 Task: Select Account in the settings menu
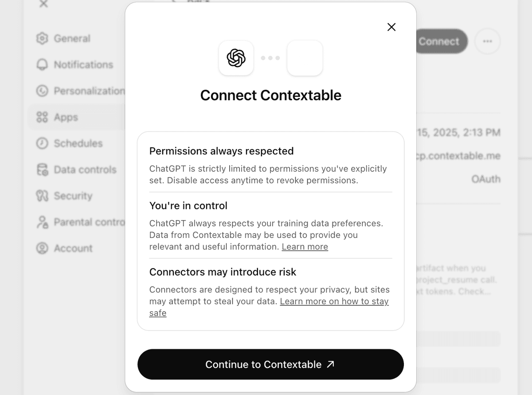[x=72, y=248]
